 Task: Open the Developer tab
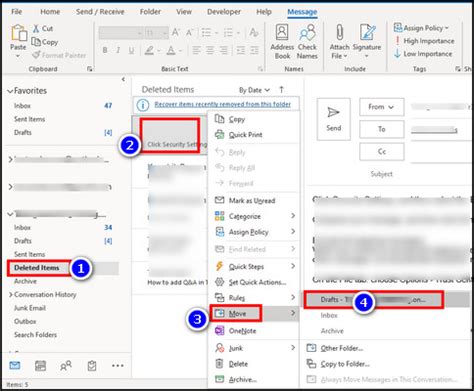tap(224, 12)
